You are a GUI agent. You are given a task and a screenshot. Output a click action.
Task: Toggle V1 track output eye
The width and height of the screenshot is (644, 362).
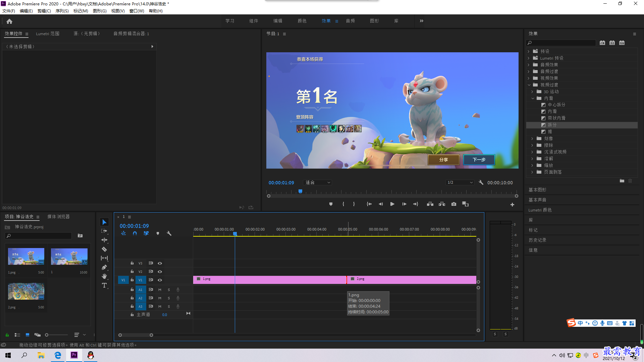coord(160,280)
